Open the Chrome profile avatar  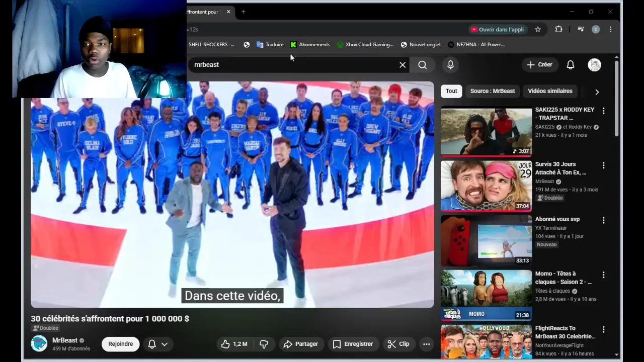596,29
